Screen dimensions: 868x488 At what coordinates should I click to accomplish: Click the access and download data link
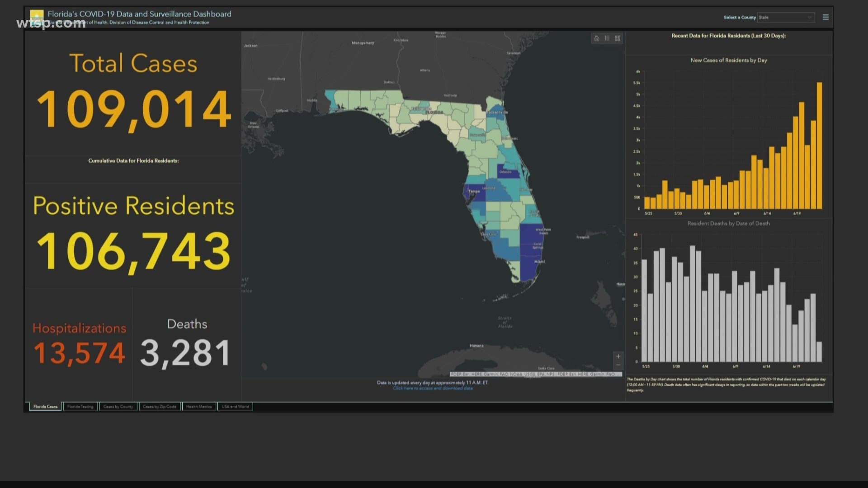(x=433, y=388)
